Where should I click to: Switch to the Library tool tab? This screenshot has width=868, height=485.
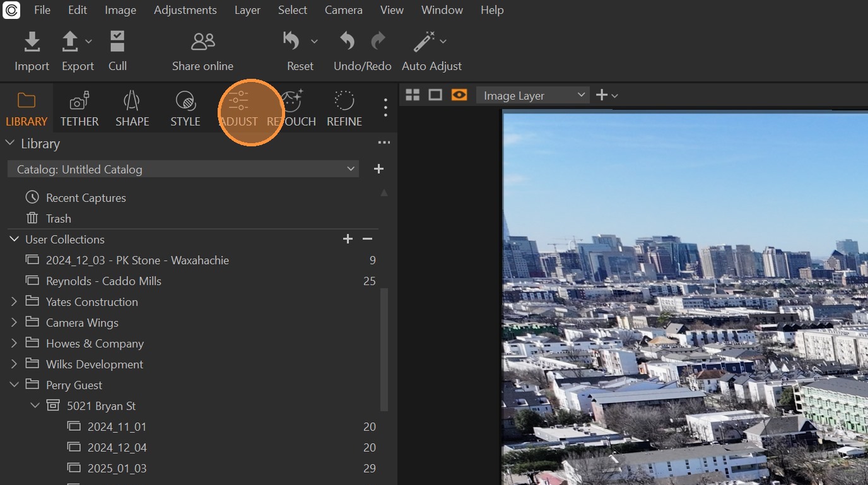[26, 108]
